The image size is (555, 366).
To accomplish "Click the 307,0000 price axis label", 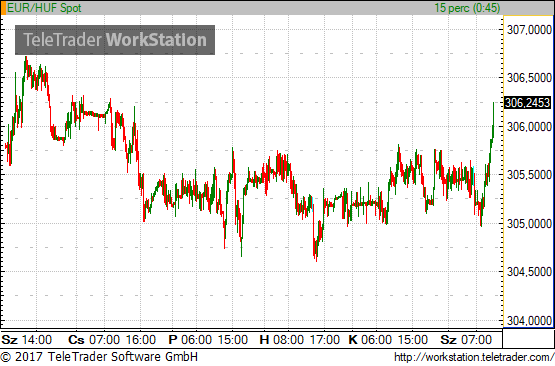I will (x=529, y=30).
